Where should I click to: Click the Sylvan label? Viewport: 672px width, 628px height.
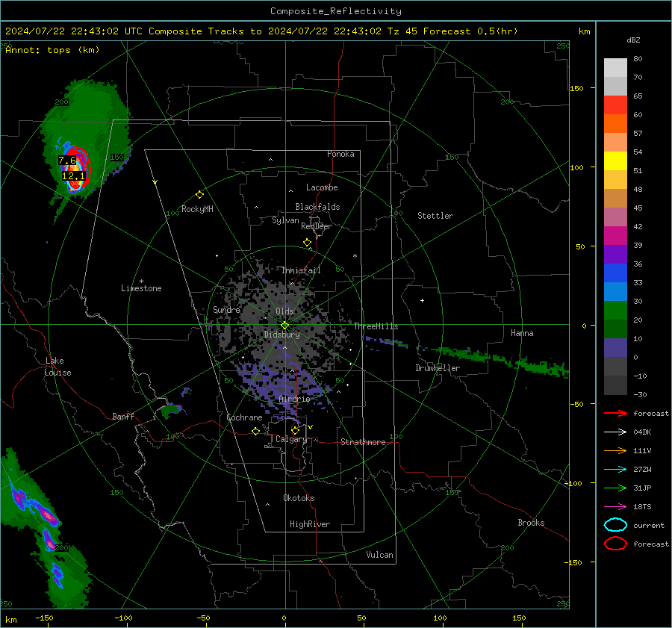pyautogui.click(x=285, y=220)
